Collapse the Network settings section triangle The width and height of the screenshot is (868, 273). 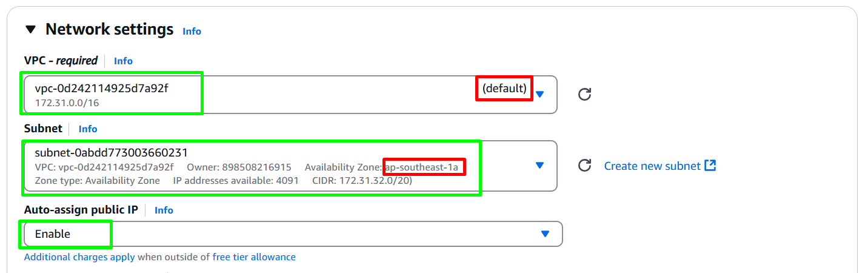(x=31, y=30)
